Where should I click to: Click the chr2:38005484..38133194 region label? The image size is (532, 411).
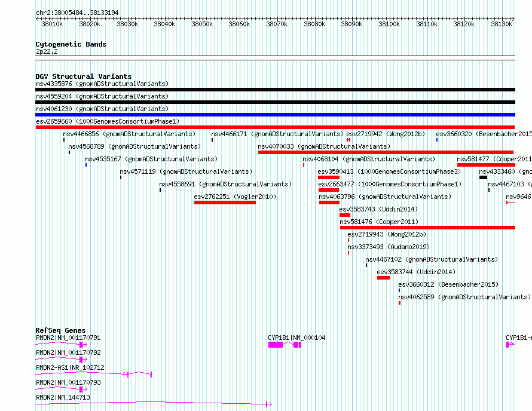click(x=77, y=13)
